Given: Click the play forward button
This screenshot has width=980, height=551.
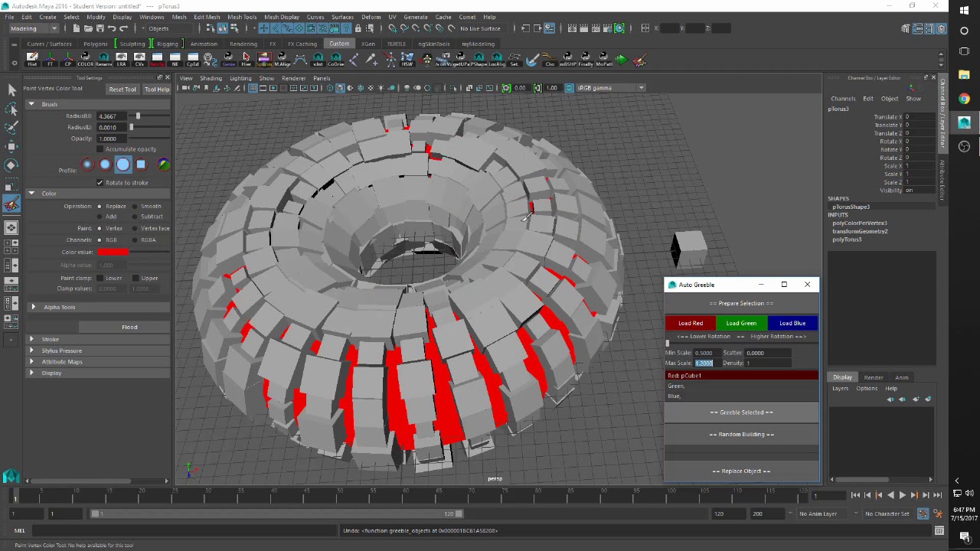Looking at the screenshot, I should click(902, 495).
